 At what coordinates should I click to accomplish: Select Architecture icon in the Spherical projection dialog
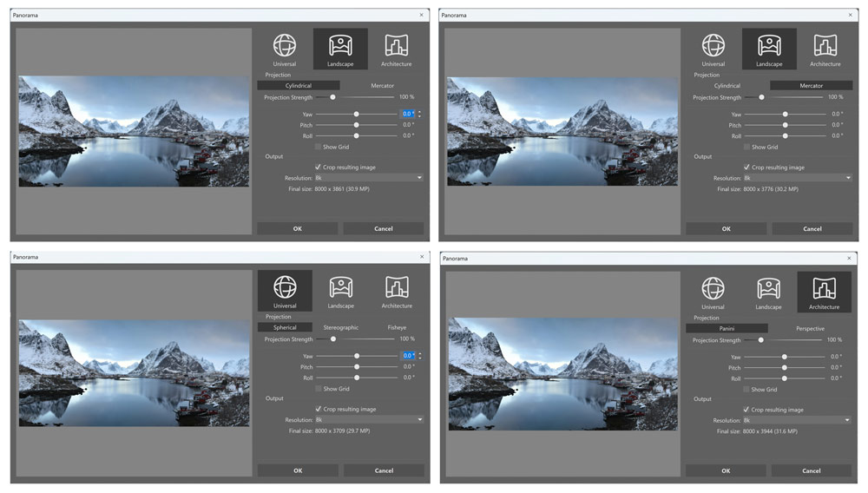(397, 292)
